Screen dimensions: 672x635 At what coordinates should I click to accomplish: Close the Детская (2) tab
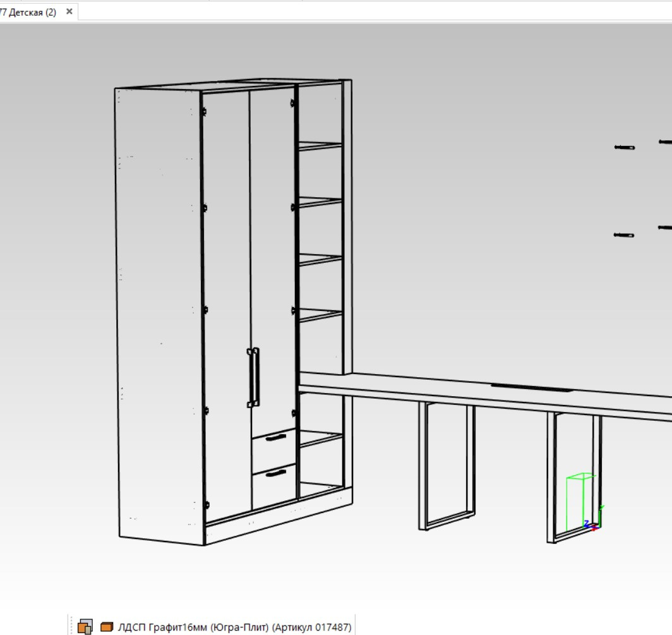[x=69, y=11]
